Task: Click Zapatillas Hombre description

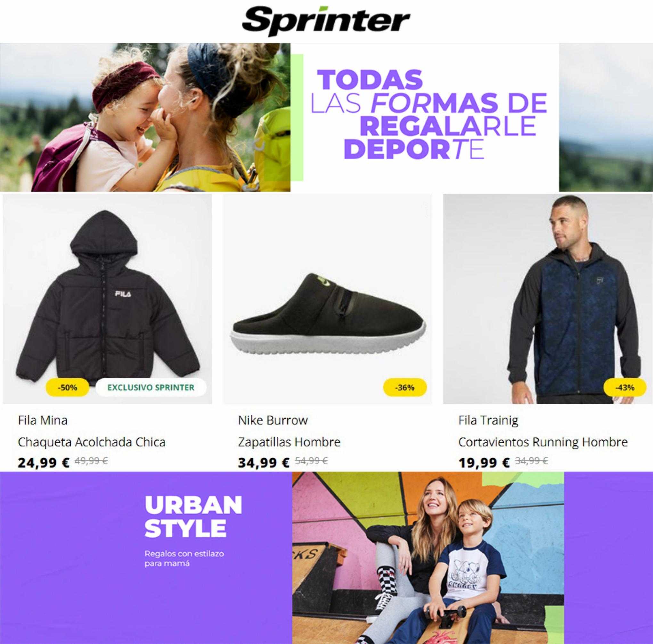Action: point(289,442)
